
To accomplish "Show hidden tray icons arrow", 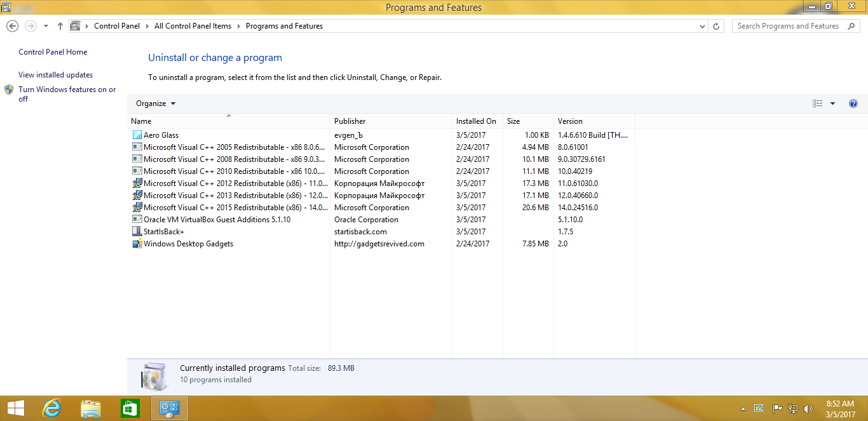I will click(743, 409).
